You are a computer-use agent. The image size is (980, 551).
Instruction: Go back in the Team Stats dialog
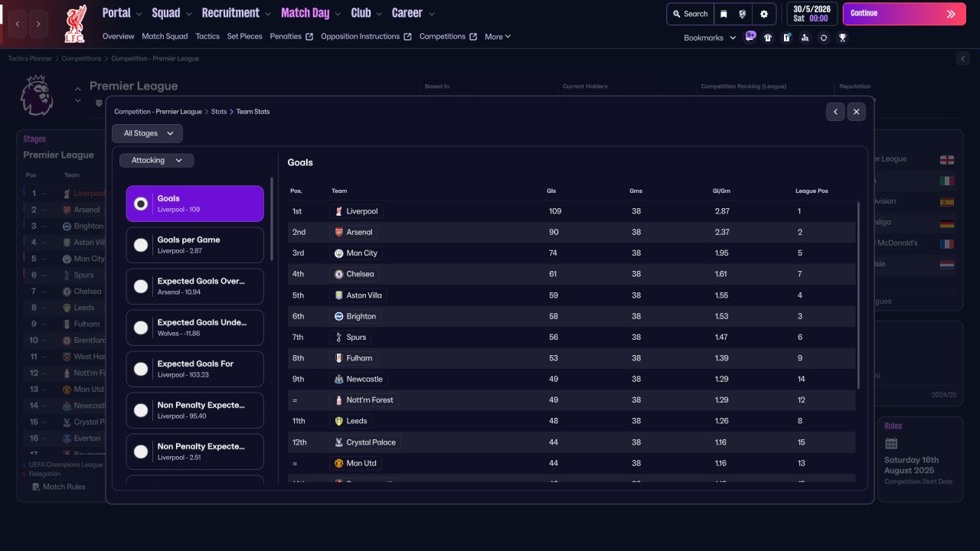835,112
